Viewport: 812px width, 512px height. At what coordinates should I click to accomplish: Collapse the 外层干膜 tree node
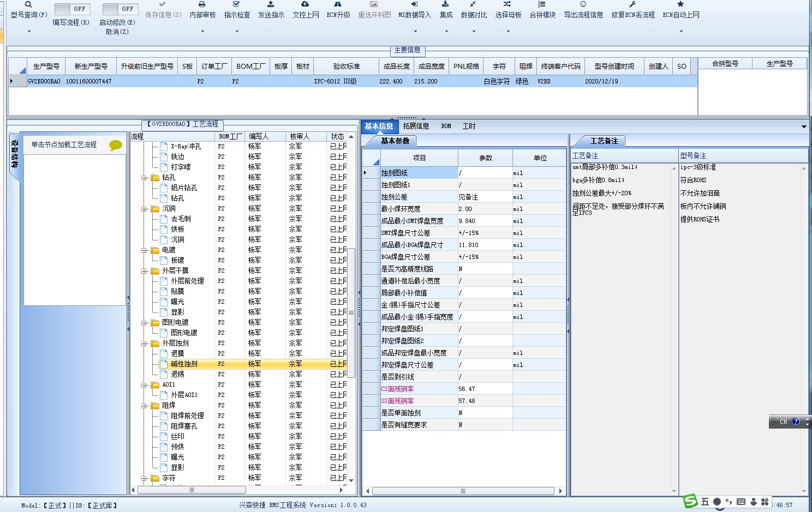145,271
